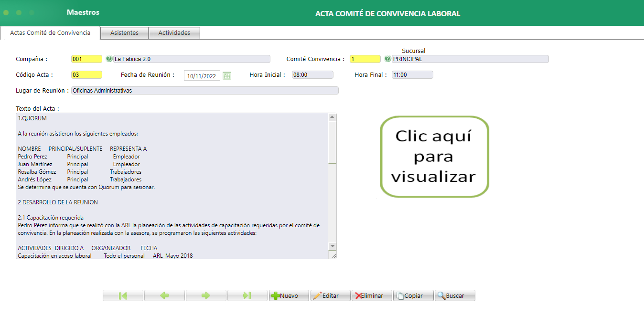Click the Editar button
This screenshot has height=316, width=644.
[x=331, y=295]
